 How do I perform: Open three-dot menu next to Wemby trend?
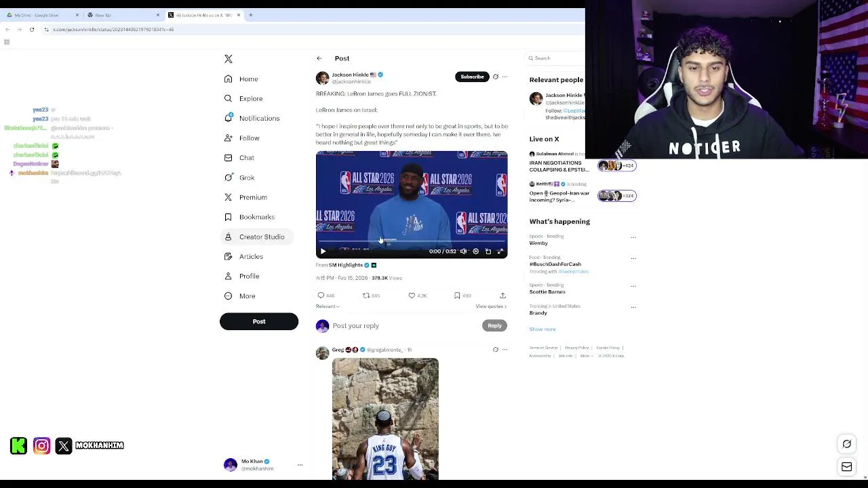633,237
